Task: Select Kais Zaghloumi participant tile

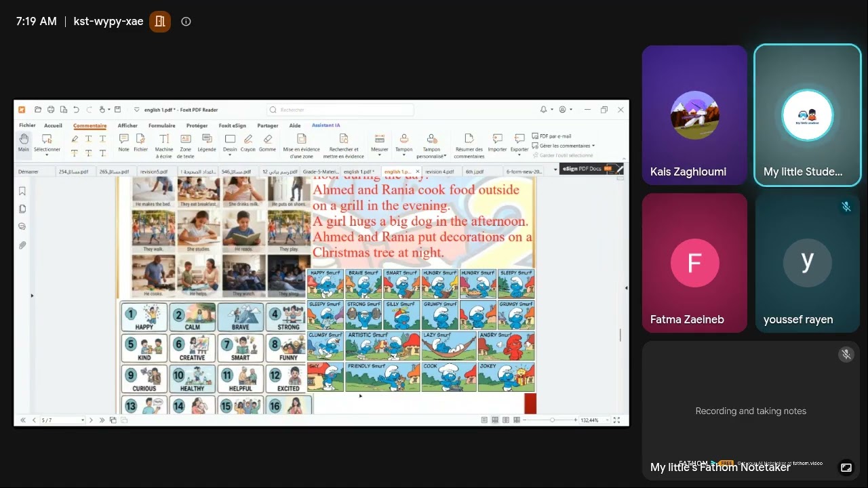Action: [x=694, y=115]
